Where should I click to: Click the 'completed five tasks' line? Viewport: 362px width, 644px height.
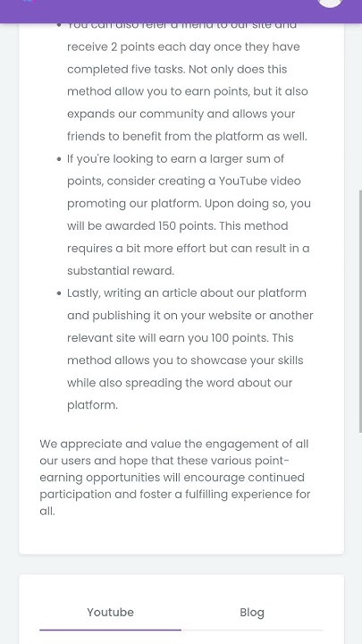pos(177,70)
